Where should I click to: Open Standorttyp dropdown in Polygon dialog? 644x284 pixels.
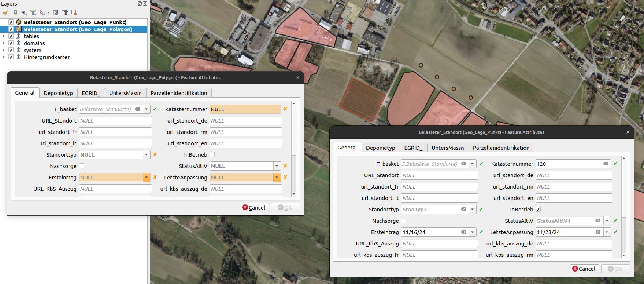(146, 155)
